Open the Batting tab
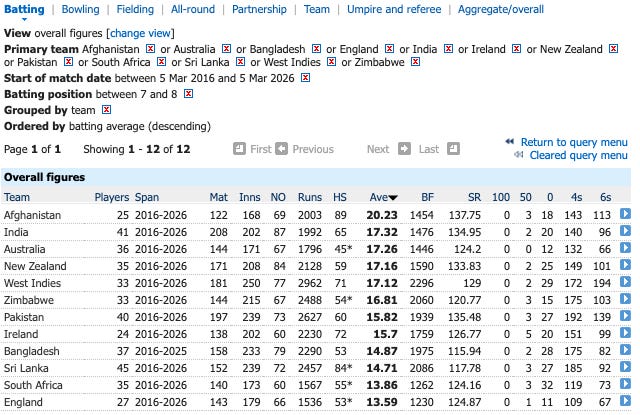The height and width of the screenshot is (415, 640). 24,9
